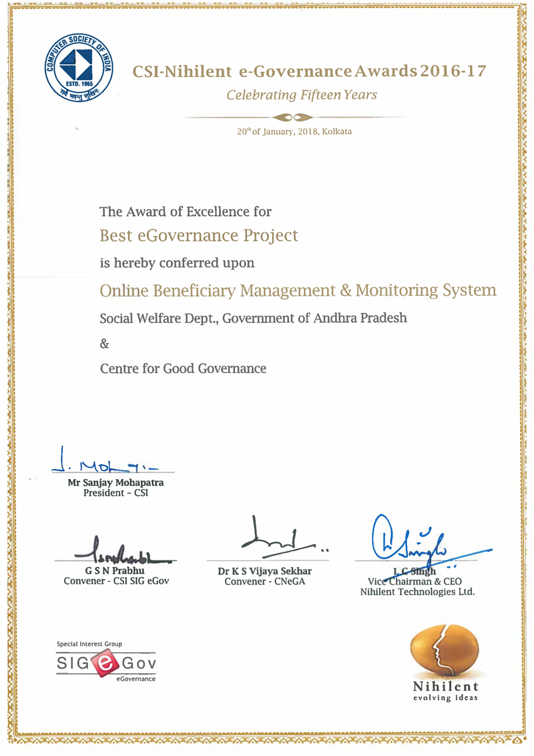Select the designation "Convener - CNeGA"

265,581
